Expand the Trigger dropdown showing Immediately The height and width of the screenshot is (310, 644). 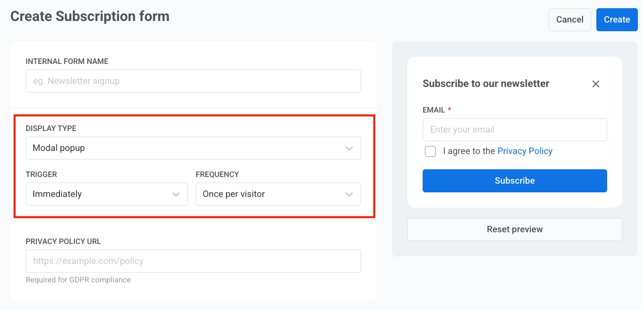point(106,194)
